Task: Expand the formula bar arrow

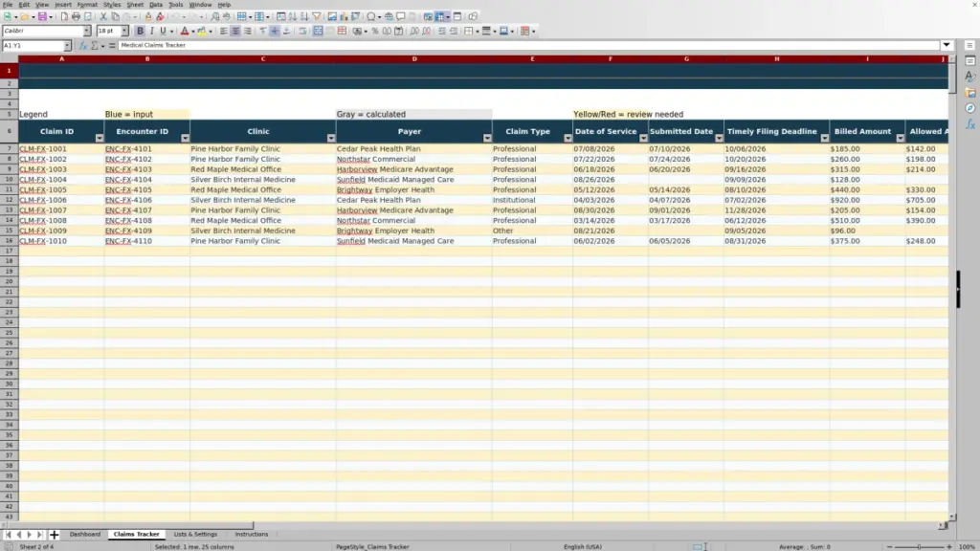Action: (x=947, y=45)
